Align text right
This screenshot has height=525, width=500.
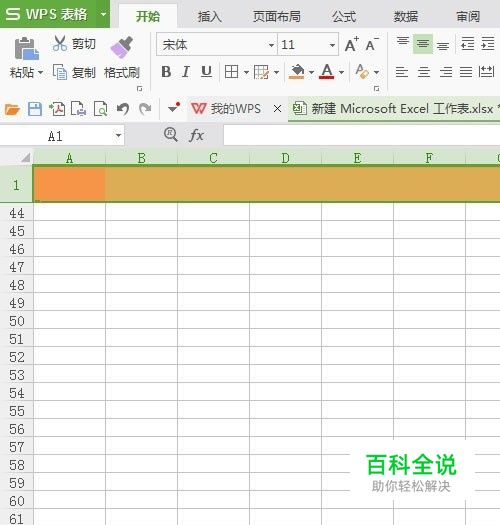coord(446,72)
